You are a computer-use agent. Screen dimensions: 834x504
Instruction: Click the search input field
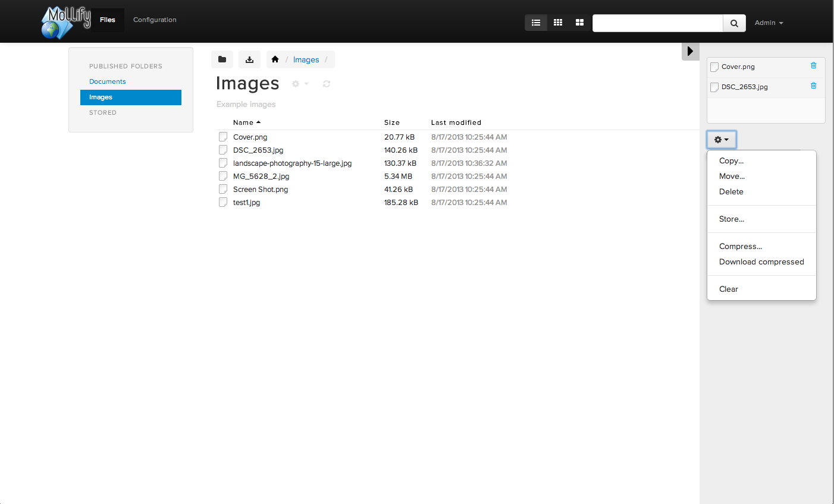coord(658,23)
